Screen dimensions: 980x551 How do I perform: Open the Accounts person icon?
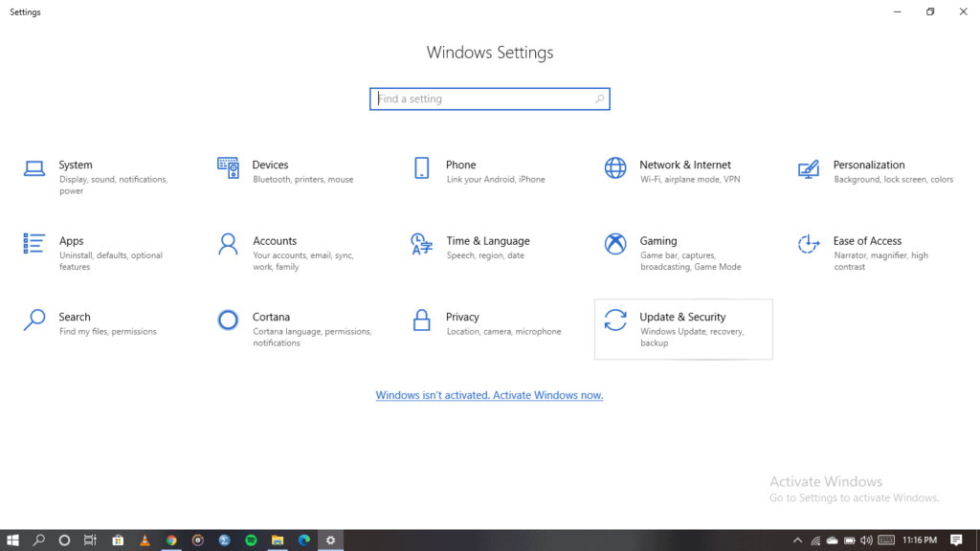click(x=228, y=244)
